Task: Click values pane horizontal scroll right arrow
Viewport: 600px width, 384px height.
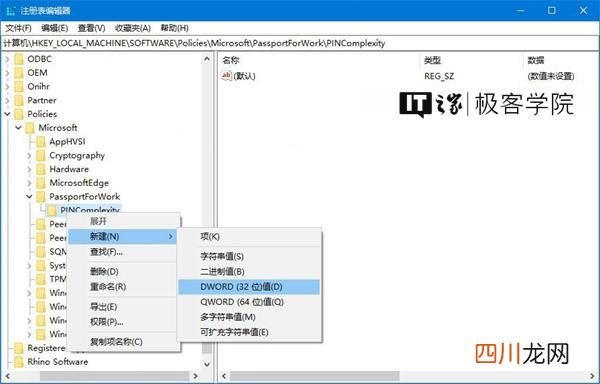Action: click(x=593, y=376)
